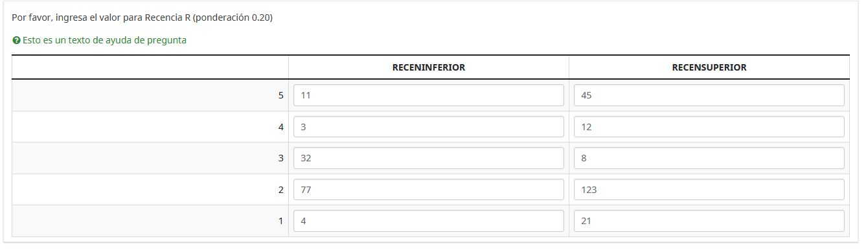Click row label 1
The width and height of the screenshot is (868, 250).
tap(280, 221)
